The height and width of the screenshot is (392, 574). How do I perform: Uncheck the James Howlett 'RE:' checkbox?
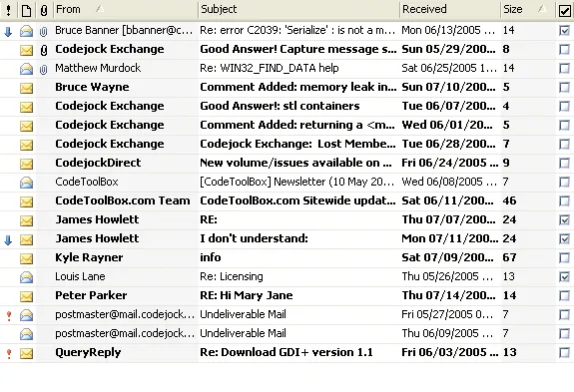pyautogui.click(x=564, y=220)
